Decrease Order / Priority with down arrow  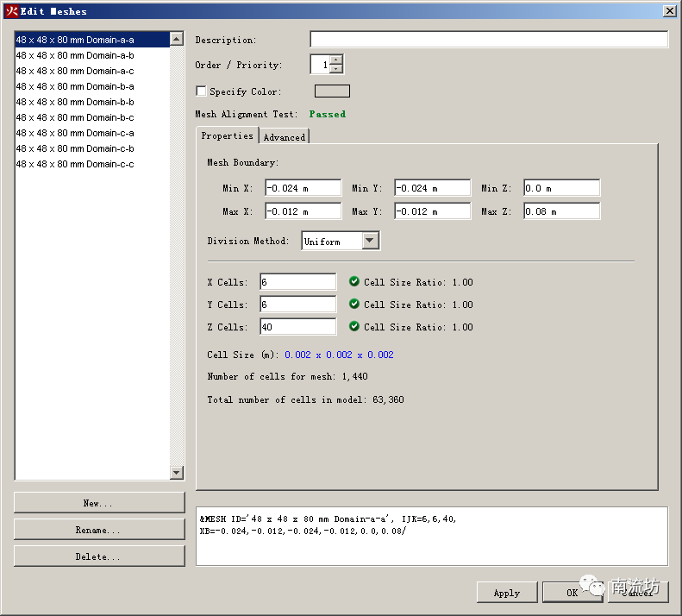point(336,69)
